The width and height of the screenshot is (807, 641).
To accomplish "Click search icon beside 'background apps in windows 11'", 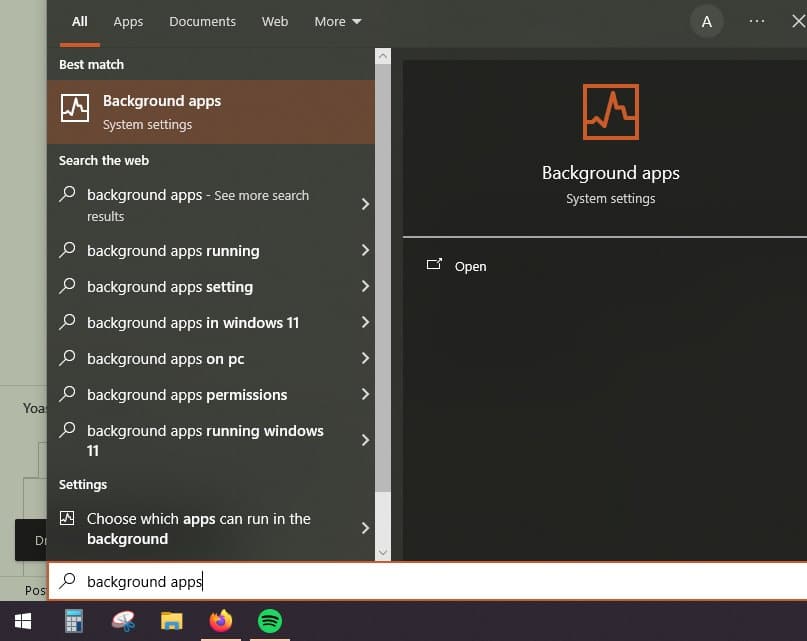I will (x=67, y=322).
